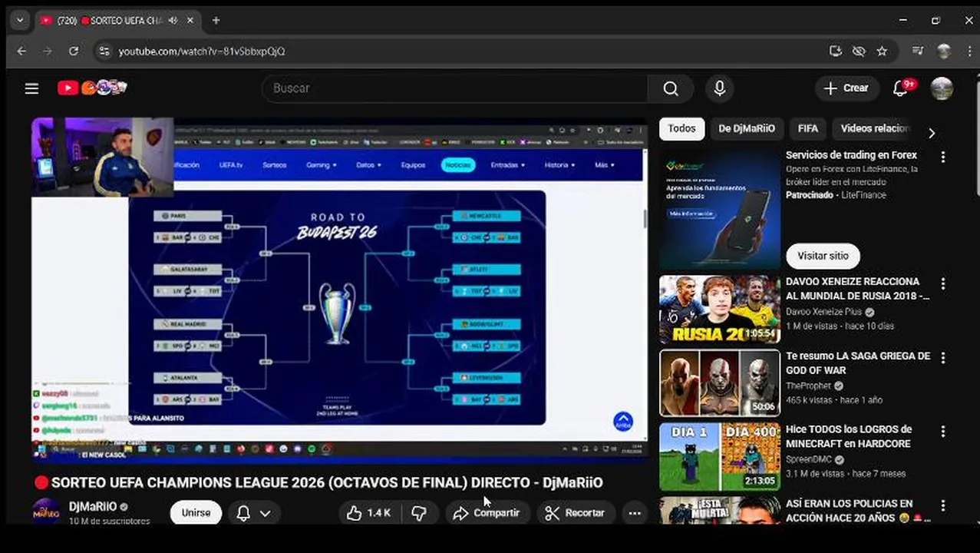Click the magnifier search button
The image size is (980, 553).
point(671,88)
